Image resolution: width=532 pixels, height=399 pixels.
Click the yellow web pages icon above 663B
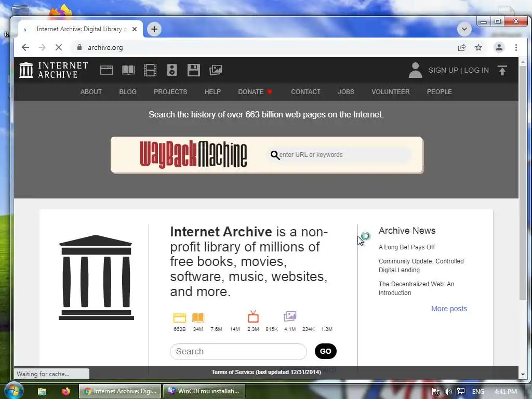pyautogui.click(x=179, y=317)
